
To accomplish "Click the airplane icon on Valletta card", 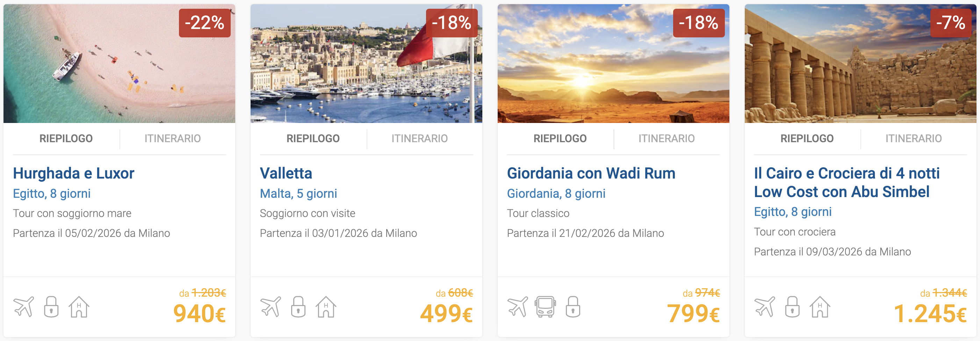I will coord(271,306).
